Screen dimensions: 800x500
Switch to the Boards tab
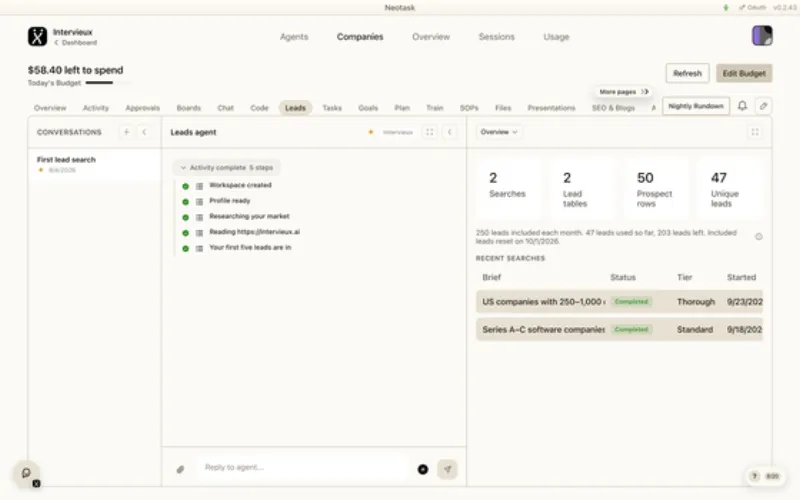point(189,108)
